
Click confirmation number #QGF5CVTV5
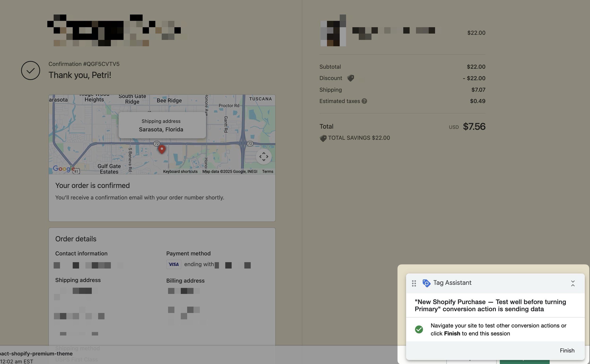pyautogui.click(x=84, y=64)
